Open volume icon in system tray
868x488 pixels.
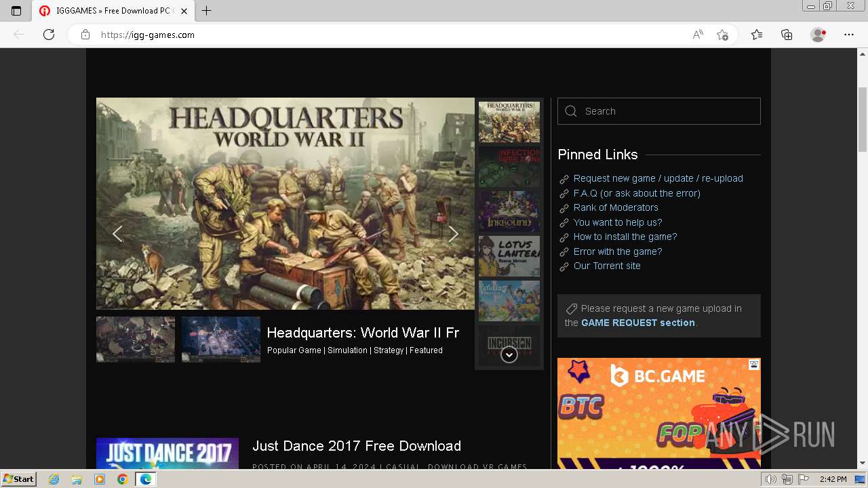click(771, 479)
